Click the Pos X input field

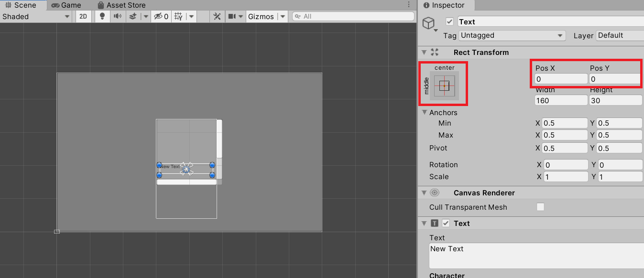pos(560,77)
